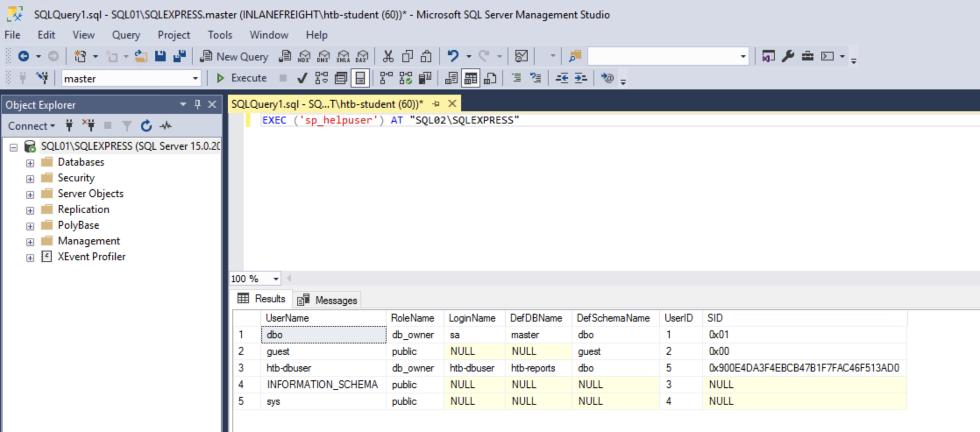Screen dimensions: 980x432
Task: Click the Cut scissors icon
Action: 388,56
